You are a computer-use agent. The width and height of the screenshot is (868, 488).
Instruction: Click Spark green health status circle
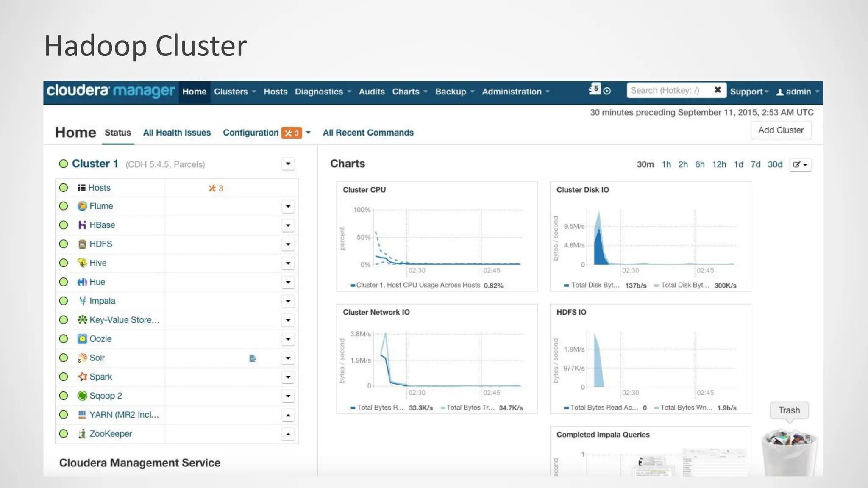(x=64, y=377)
